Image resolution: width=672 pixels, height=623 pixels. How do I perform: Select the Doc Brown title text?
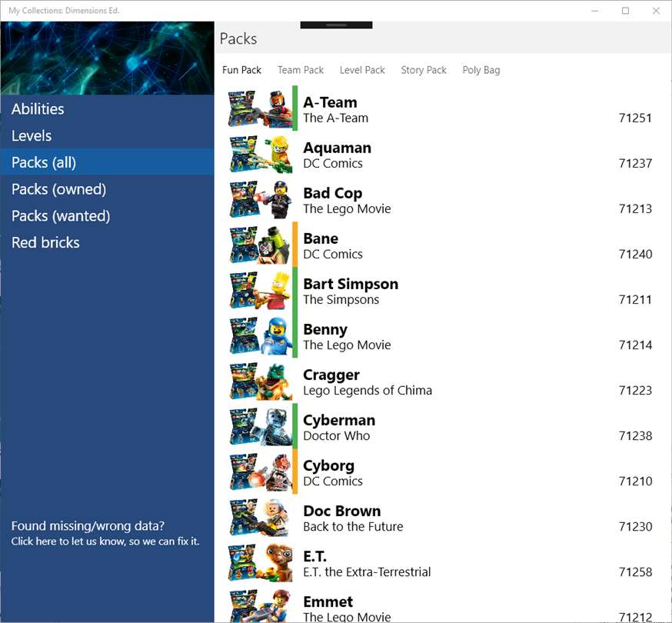[342, 511]
